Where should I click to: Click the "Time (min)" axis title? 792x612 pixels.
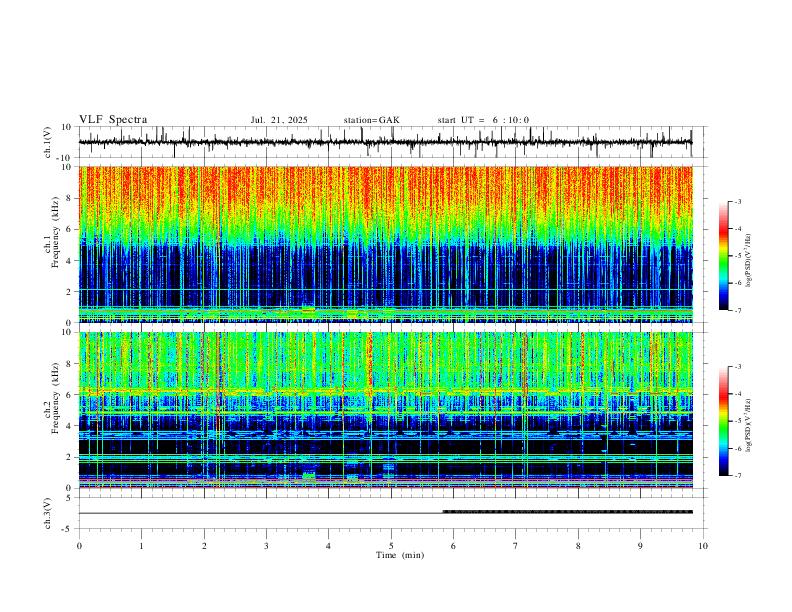pyautogui.click(x=400, y=555)
